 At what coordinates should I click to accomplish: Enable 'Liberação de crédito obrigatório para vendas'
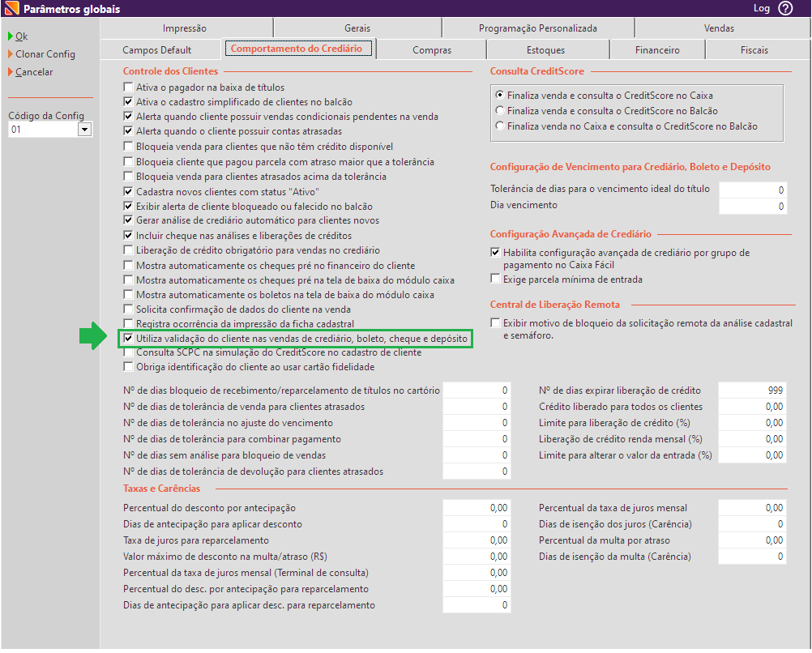point(128,250)
